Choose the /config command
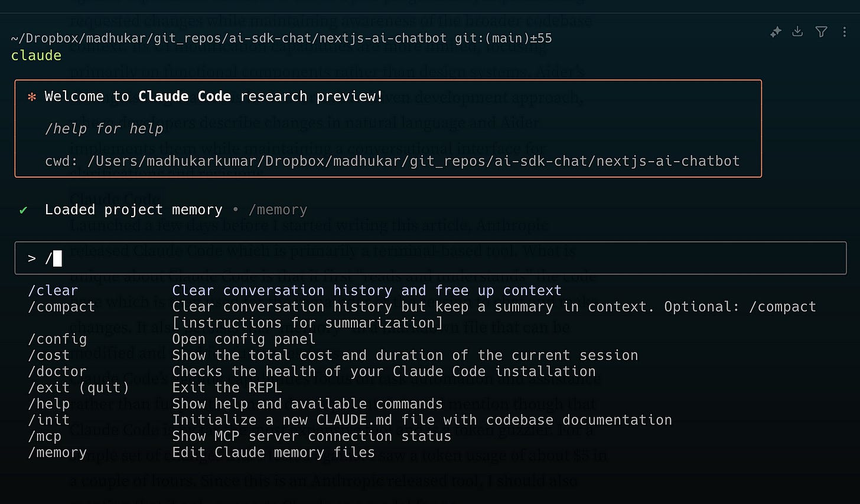 pos(57,339)
